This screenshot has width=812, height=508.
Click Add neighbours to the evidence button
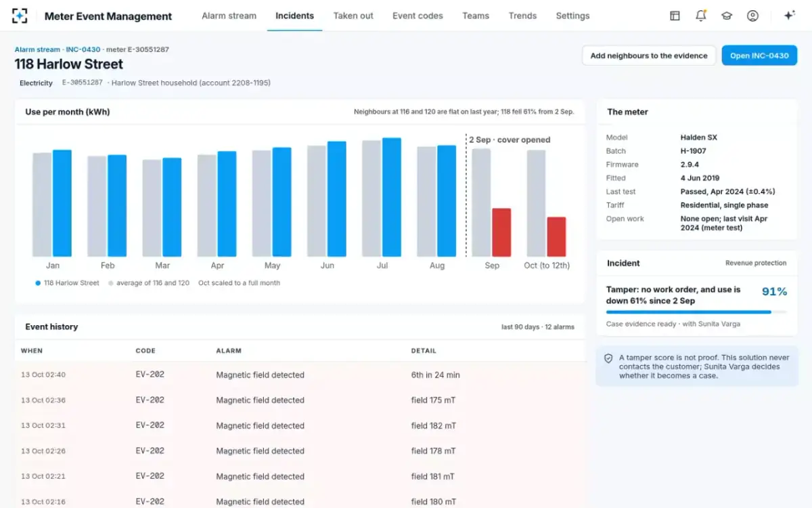[x=649, y=56]
